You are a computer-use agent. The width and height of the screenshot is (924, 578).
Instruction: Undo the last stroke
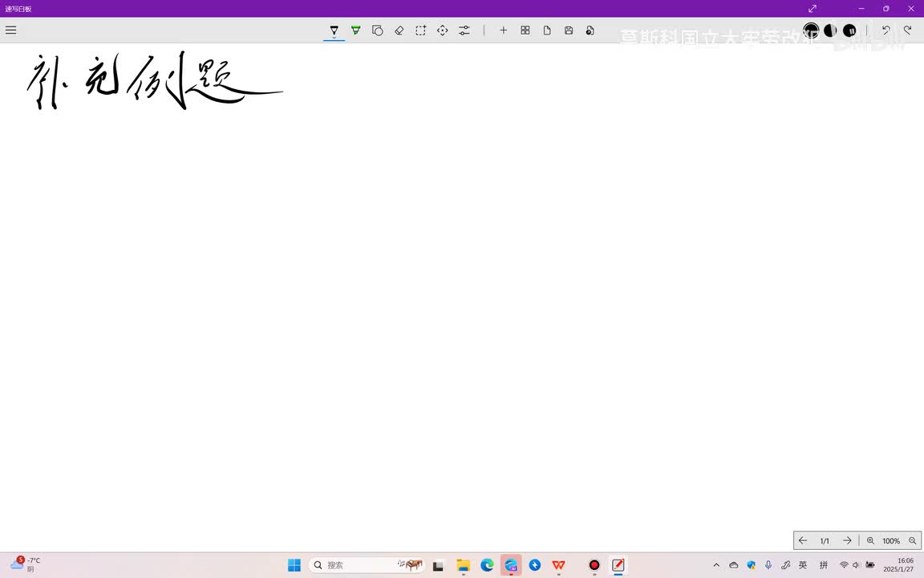(885, 30)
